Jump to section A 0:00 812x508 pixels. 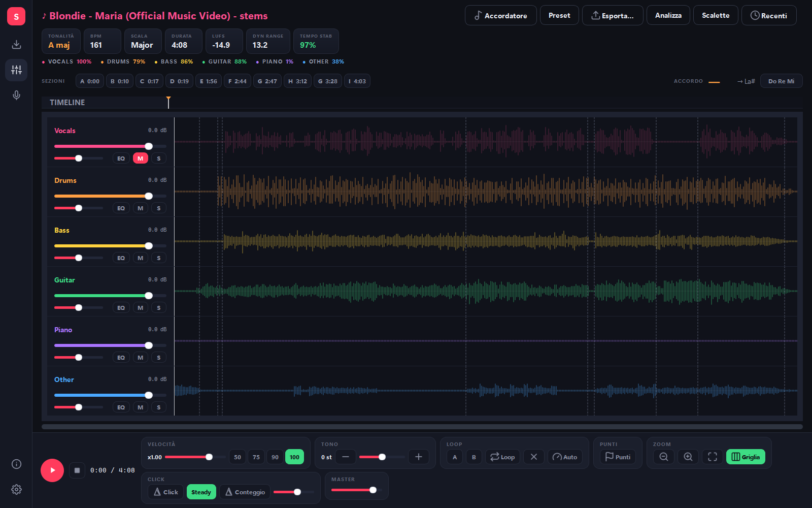(x=90, y=81)
